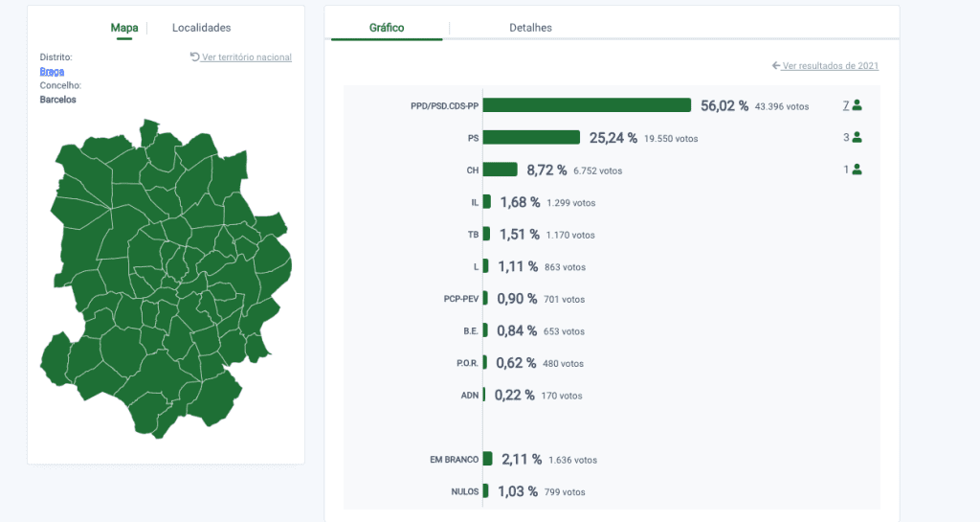The width and height of the screenshot is (980, 522).
Task: Click the PS 25,24 % result bar
Action: click(x=531, y=137)
